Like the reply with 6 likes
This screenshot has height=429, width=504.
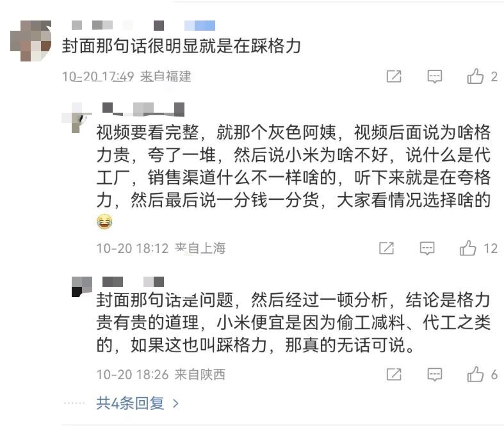(x=475, y=374)
